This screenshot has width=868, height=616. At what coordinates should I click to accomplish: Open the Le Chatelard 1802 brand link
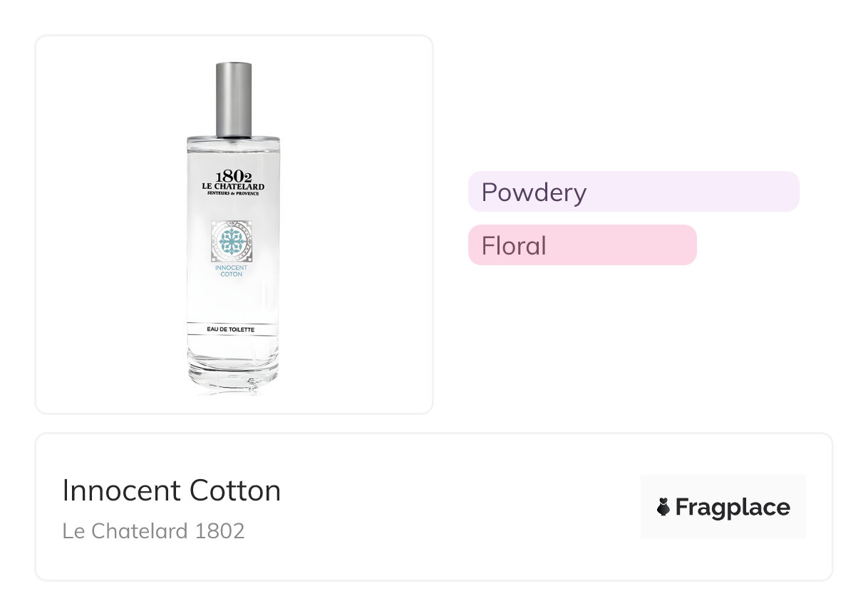click(154, 531)
